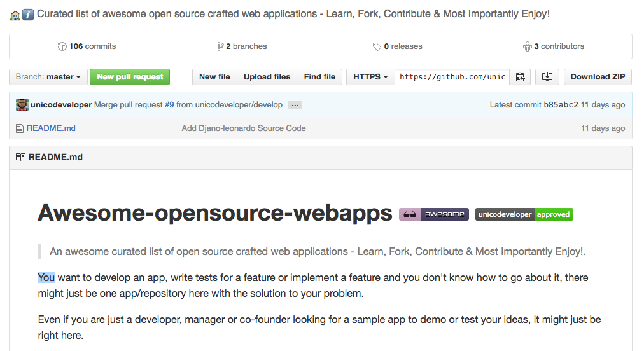Open the HTTPS protocol dropdown
Viewport: 644px width, 351px height.
point(370,77)
